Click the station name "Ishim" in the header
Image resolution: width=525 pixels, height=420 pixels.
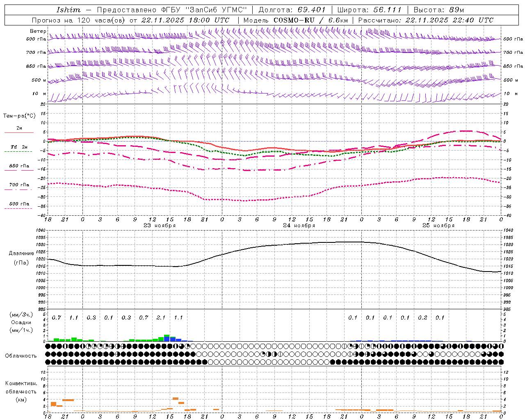click(68, 10)
